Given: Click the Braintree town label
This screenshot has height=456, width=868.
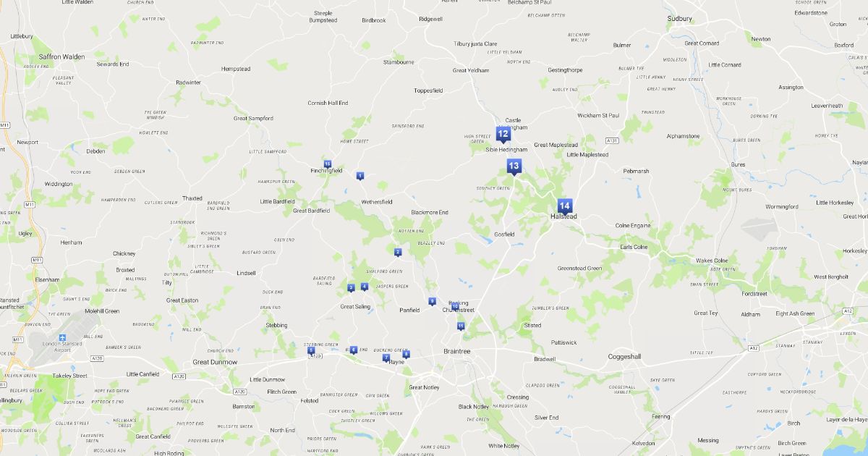Looking at the screenshot, I should point(456,351).
